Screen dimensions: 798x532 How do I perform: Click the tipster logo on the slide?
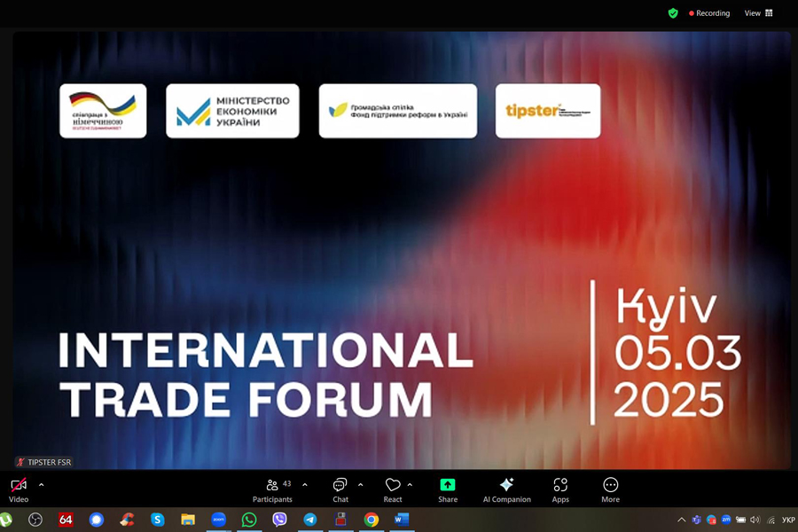tap(548, 111)
